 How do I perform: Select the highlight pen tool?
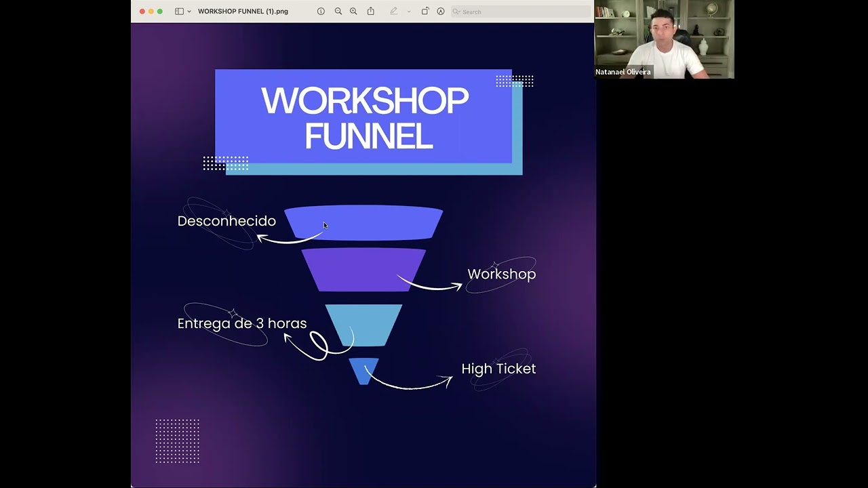pyautogui.click(x=393, y=12)
